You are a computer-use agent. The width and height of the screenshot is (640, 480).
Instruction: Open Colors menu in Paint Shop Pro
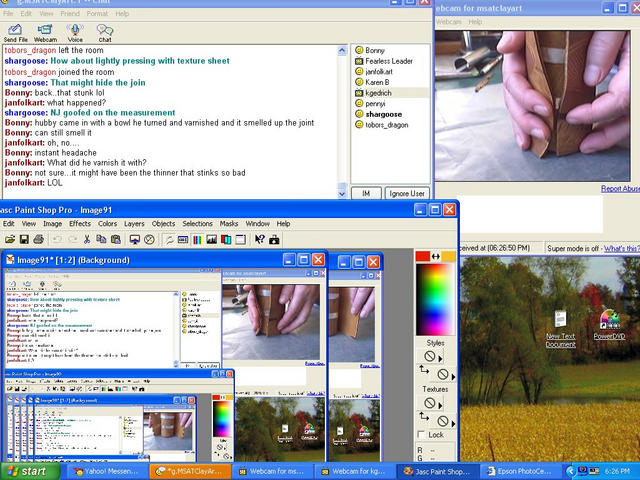[107, 224]
